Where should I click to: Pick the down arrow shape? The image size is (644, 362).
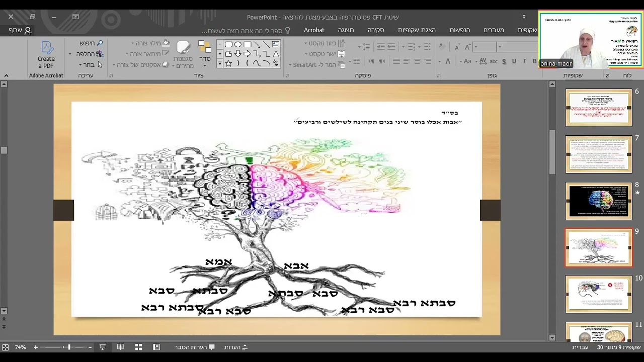pos(238,54)
